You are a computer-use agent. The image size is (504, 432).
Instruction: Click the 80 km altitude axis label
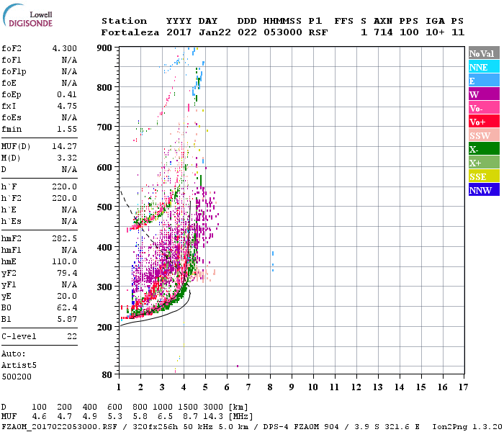pyautogui.click(x=107, y=375)
